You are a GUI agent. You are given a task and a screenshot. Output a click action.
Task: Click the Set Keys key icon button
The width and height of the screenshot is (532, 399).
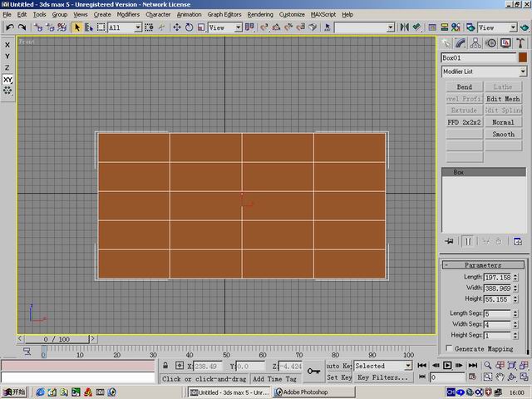(x=313, y=372)
